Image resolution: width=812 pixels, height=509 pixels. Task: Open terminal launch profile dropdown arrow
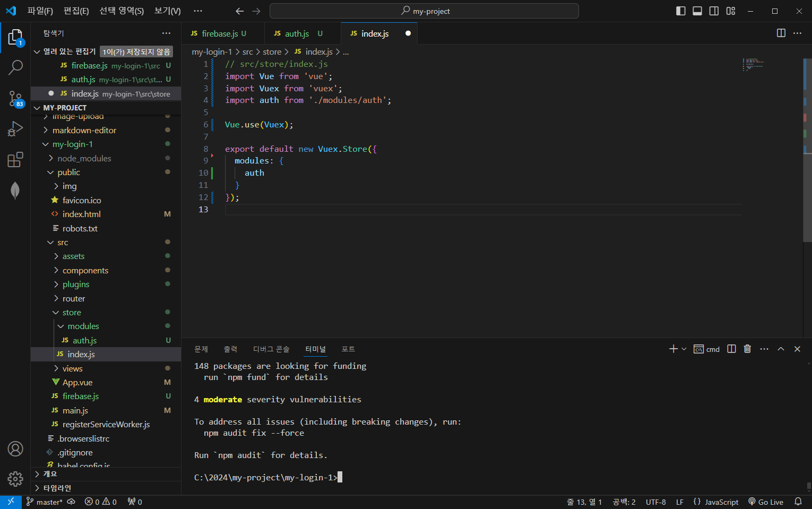coord(684,349)
